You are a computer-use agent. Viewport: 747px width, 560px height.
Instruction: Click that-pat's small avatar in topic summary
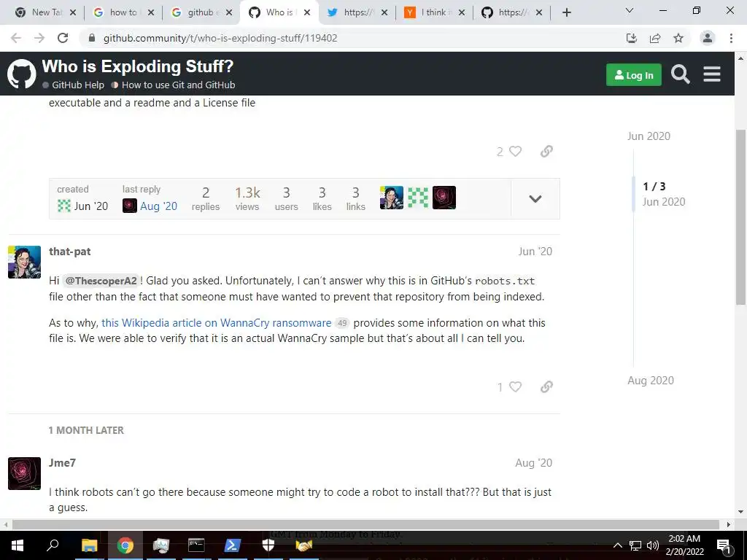[392, 198]
